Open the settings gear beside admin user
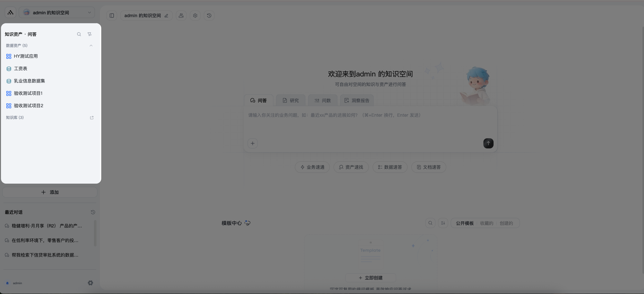This screenshot has width=644, height=294. coord(90,283)
